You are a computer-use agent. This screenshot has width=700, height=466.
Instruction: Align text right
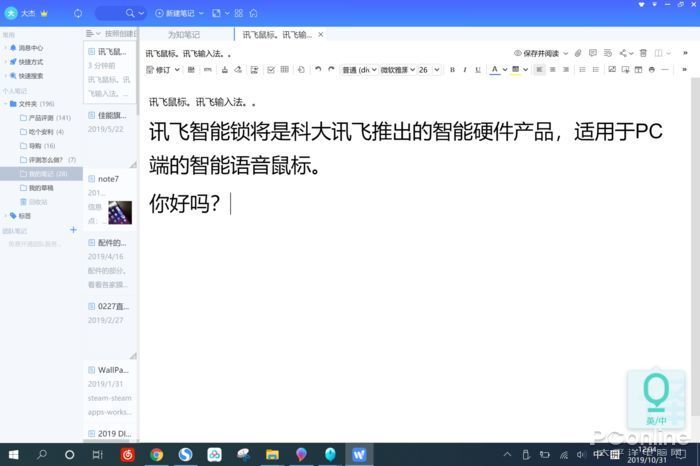[566, 70]
